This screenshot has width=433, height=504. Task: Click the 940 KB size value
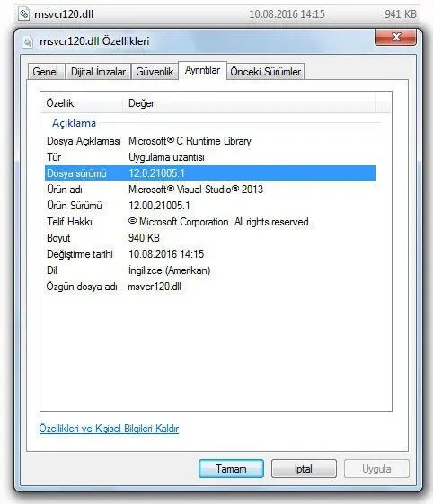(x=144, y=238)
